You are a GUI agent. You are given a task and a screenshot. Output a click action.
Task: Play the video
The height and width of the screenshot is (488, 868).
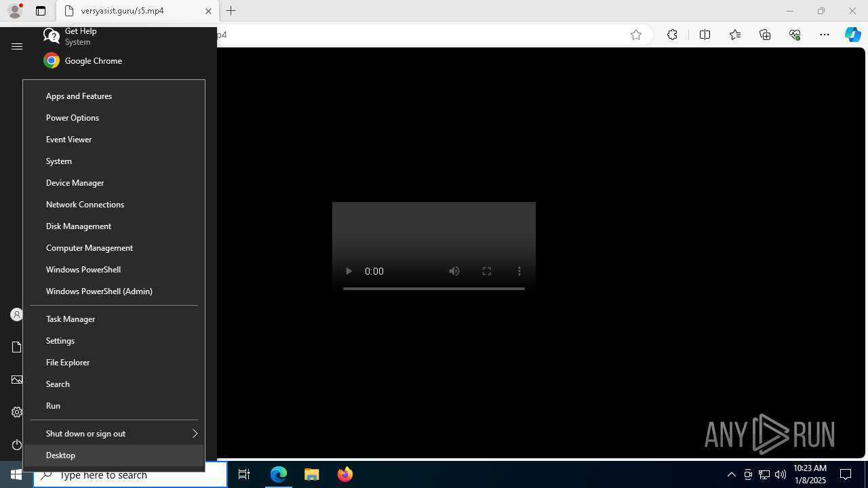point(349,271)
